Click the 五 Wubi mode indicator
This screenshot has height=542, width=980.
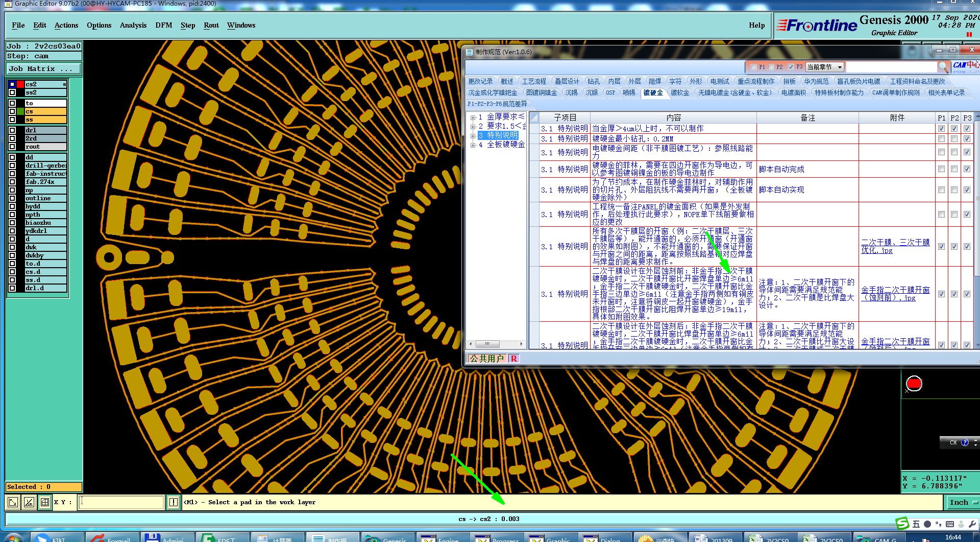(x=917, y=524)
